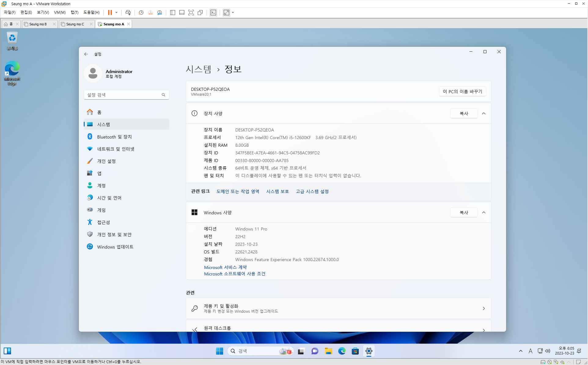Viewport: 588px width, 365px height.
Task: Click the VMware pause VM button
Action: 110,13
